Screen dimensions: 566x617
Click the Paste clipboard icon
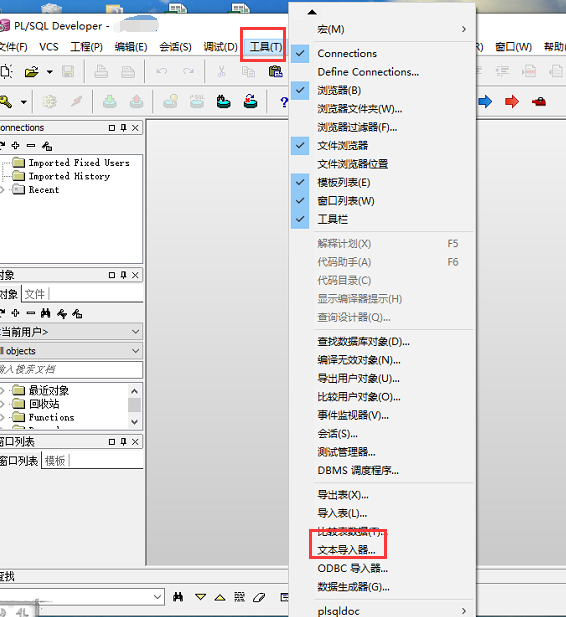click(x=276, y=72)
